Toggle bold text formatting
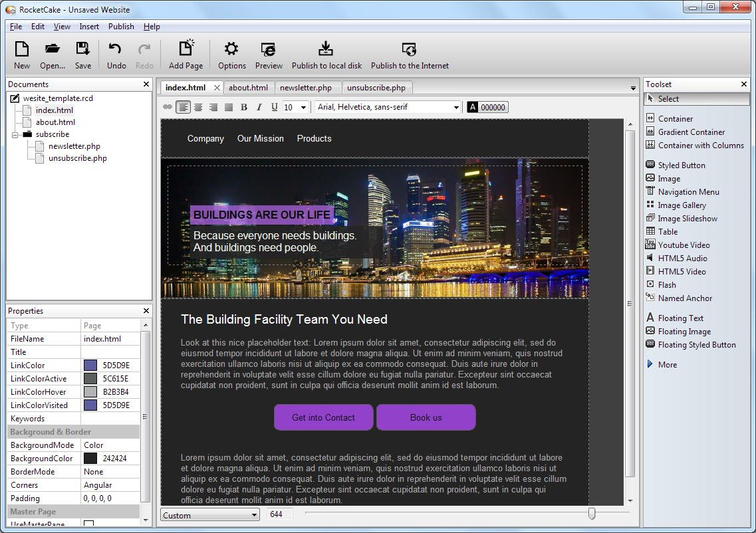 [x=244, y=106]
